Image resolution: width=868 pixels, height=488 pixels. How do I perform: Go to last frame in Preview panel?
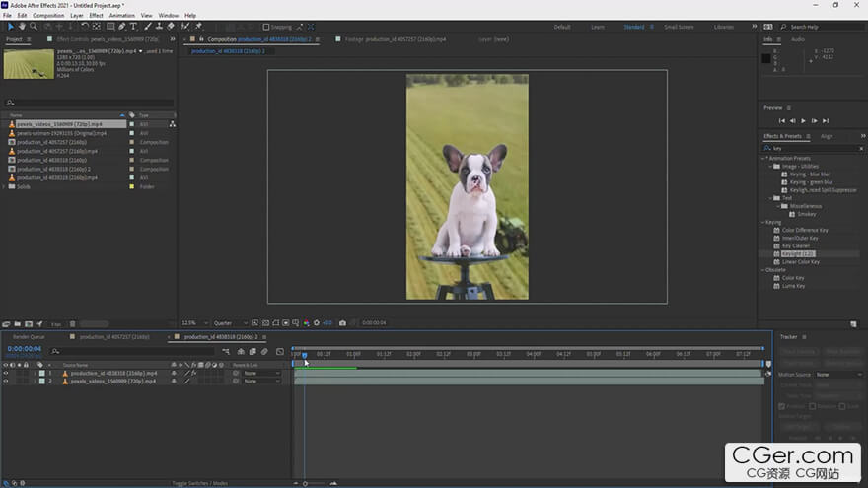tap(826, 120)
